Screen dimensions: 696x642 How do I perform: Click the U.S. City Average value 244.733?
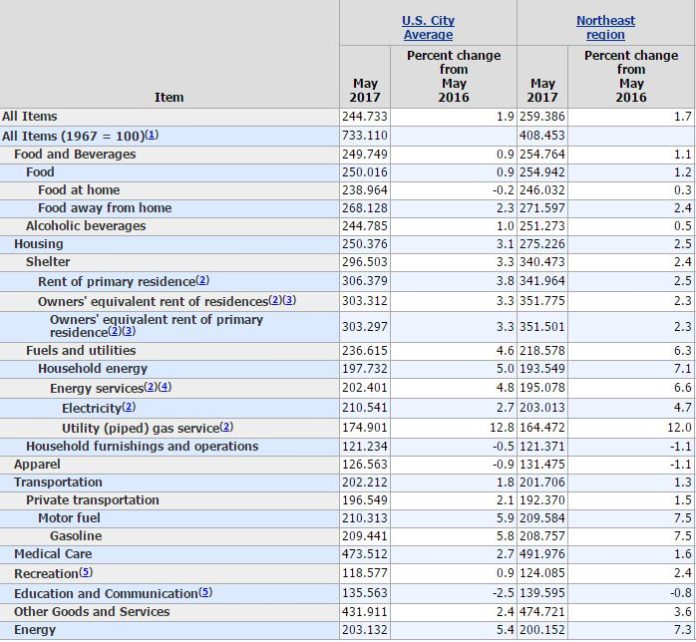[x=364, y=116]
